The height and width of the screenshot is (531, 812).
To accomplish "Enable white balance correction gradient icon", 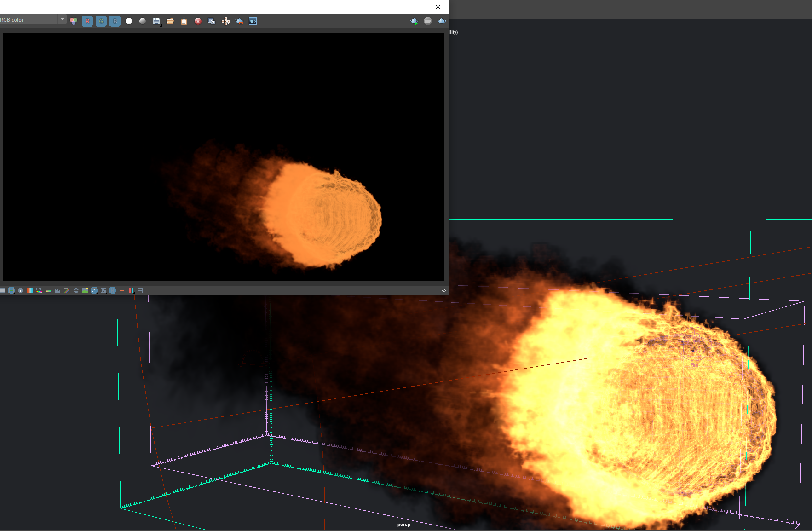I will pyautogui.click(x=30, y=290).
